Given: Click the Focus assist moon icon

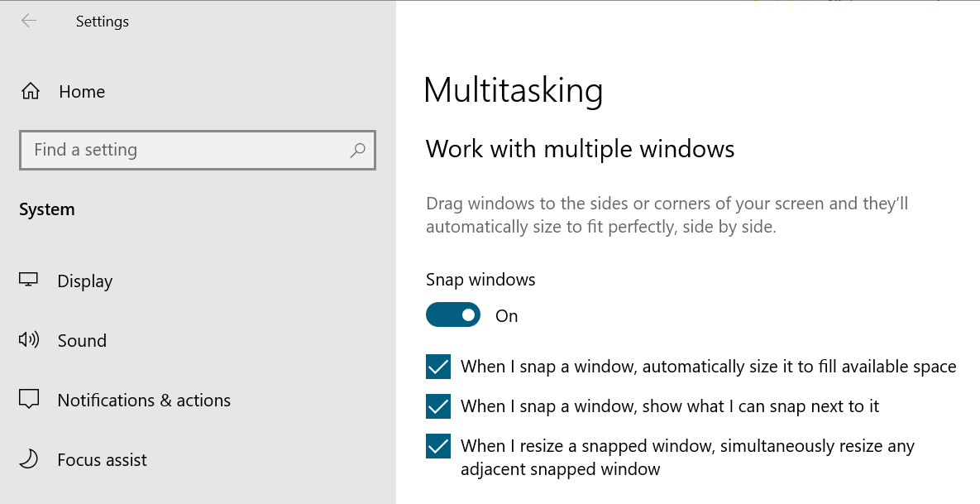Looking at the screenshot, I should click(29, 459).
